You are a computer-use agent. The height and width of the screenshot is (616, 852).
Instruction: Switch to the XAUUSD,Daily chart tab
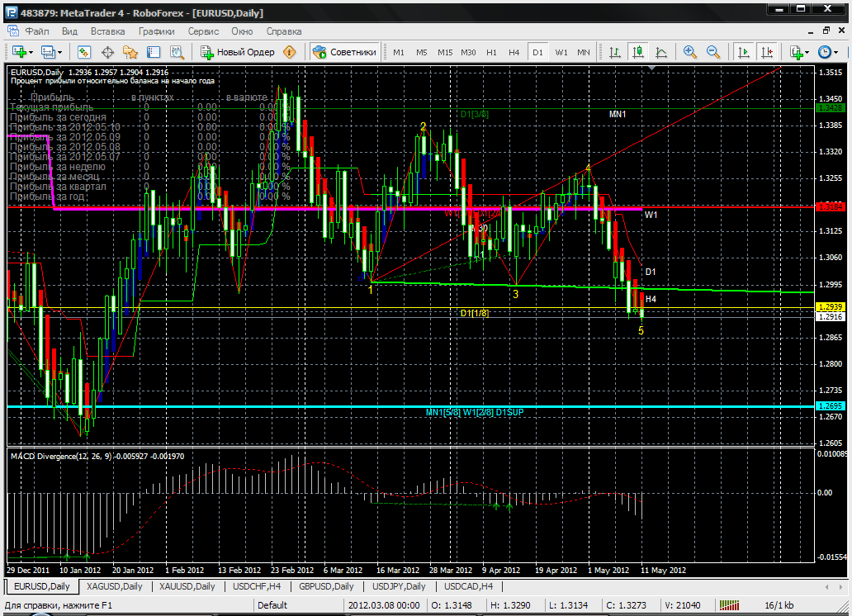click(187, 586)
